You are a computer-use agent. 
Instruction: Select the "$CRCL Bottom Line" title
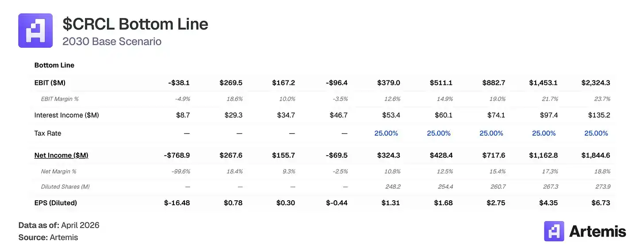[x=135, y=24]
